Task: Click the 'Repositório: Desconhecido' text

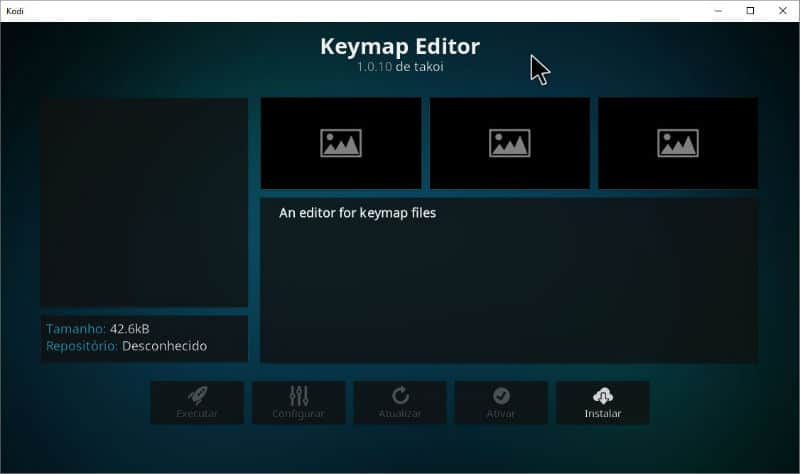Action: tap(127, 346)
